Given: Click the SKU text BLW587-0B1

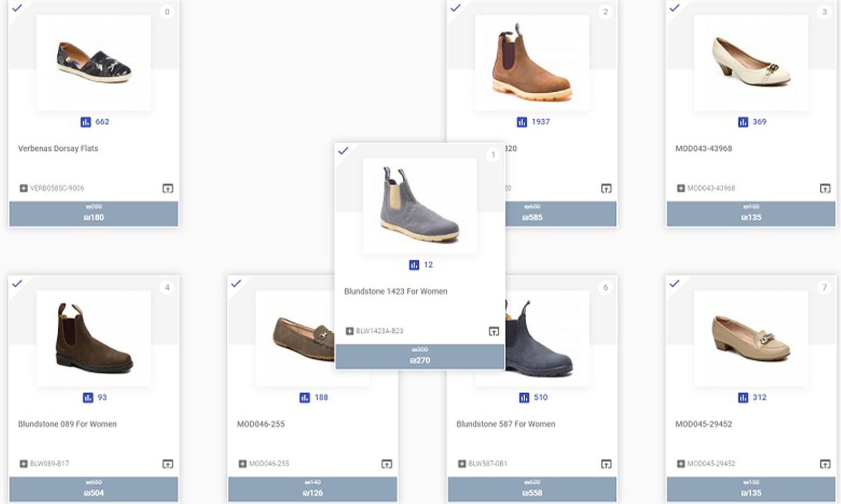Looking at the screenshot, I should (488, 464).
